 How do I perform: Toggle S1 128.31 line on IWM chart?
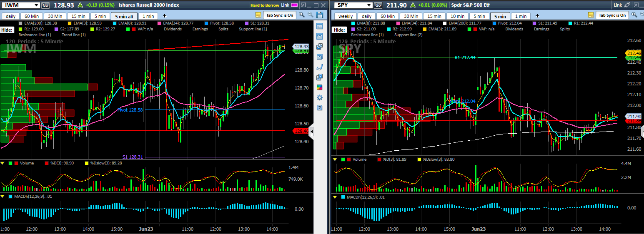point(257,23)
